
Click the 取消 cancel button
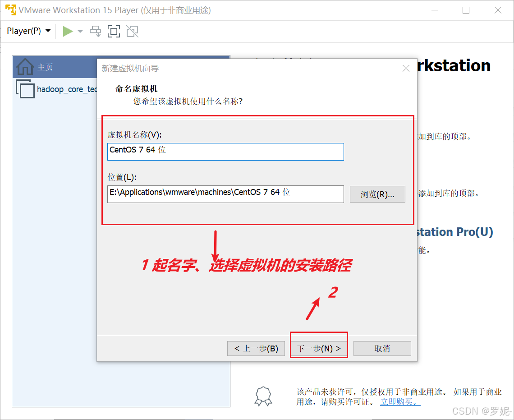tap(382, 348)
